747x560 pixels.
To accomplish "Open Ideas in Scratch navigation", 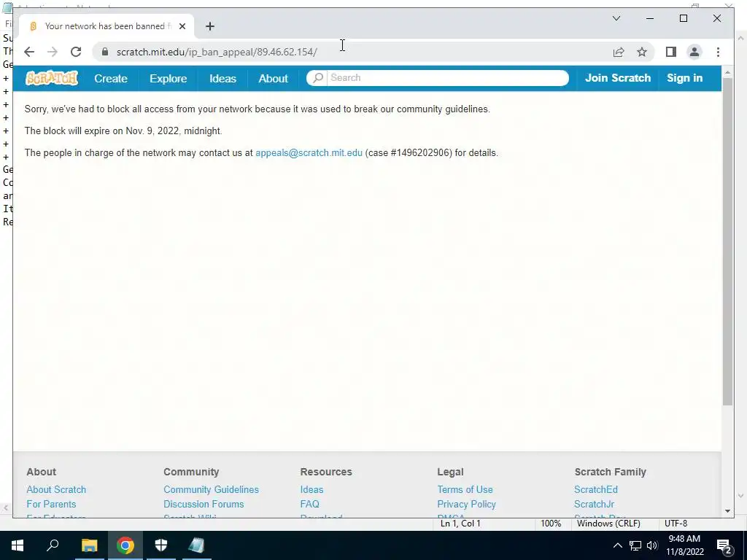I will tap(223, 79).
